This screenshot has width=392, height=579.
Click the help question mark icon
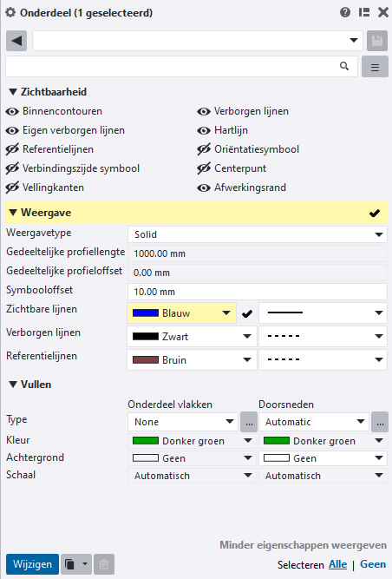click(345, 12)
